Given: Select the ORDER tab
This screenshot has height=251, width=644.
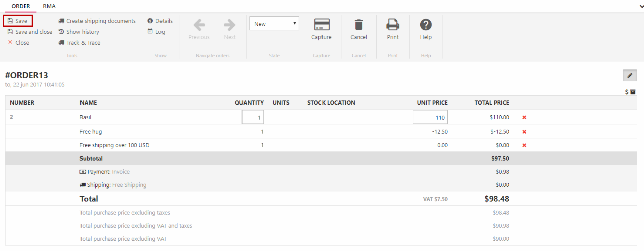Looking at the screenshot, I should click(x=21, y=6).
